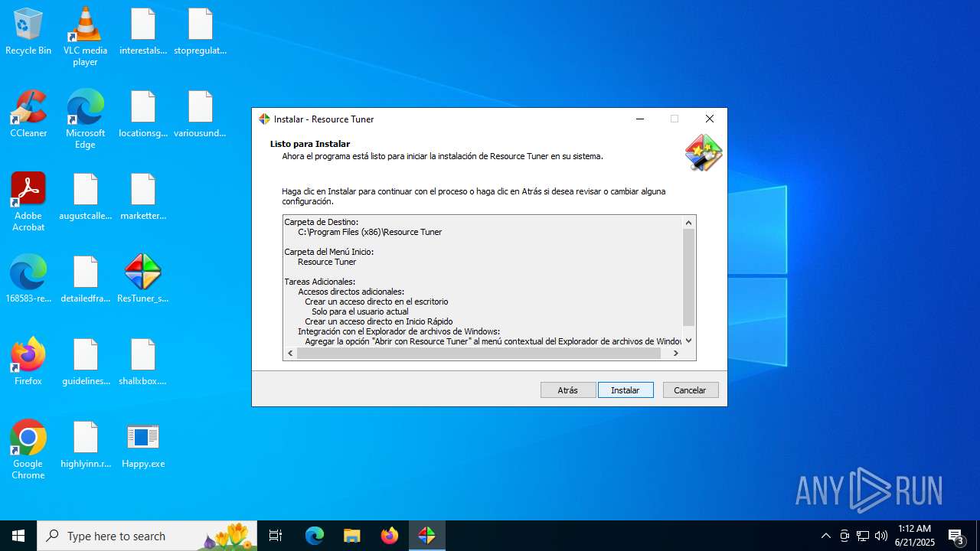Open the Recycle Bin desktop icon

pyautogui.click(x=28, y=31)
